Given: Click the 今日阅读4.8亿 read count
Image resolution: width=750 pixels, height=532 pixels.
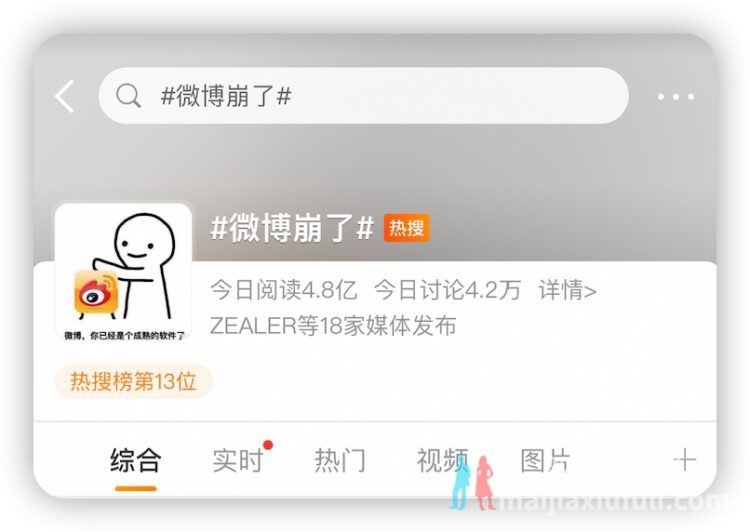Looking at the screenshot, I should tap(284, 290).
